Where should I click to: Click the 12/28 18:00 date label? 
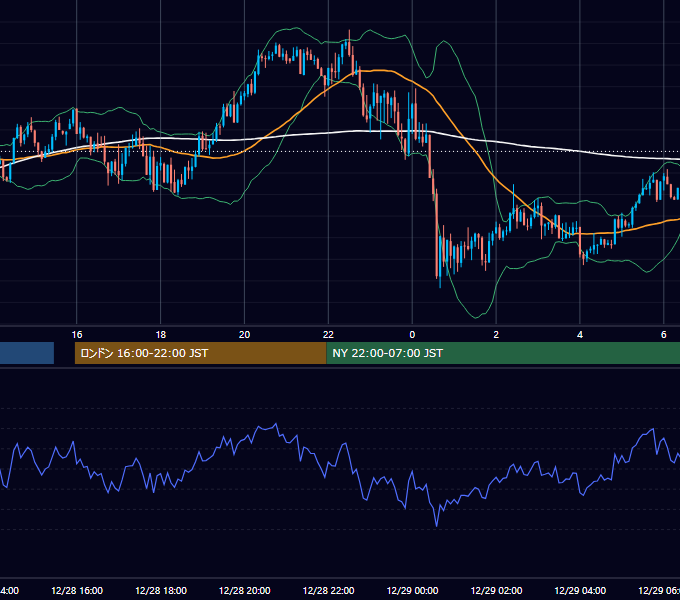(161, 590)
